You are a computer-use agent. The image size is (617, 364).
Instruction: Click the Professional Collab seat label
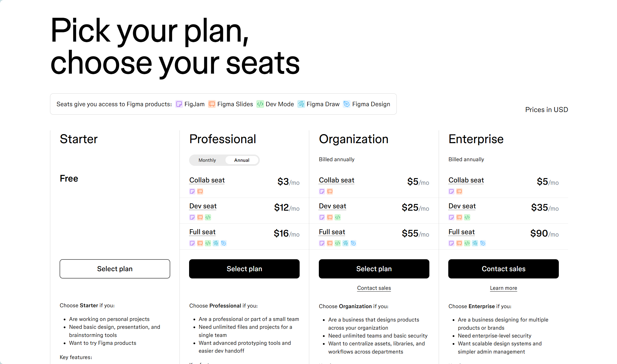click(207, 180)
